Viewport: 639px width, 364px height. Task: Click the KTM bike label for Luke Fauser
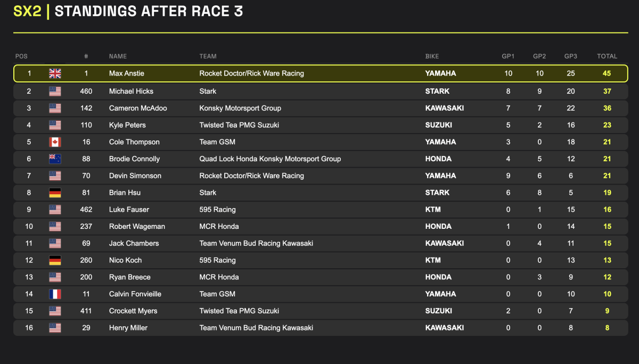point(433,210)
